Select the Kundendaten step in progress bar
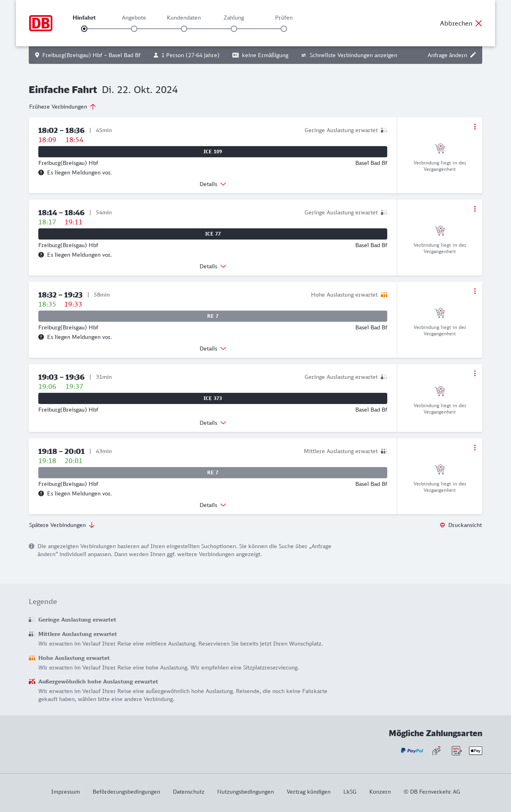 tap(184, 29)
